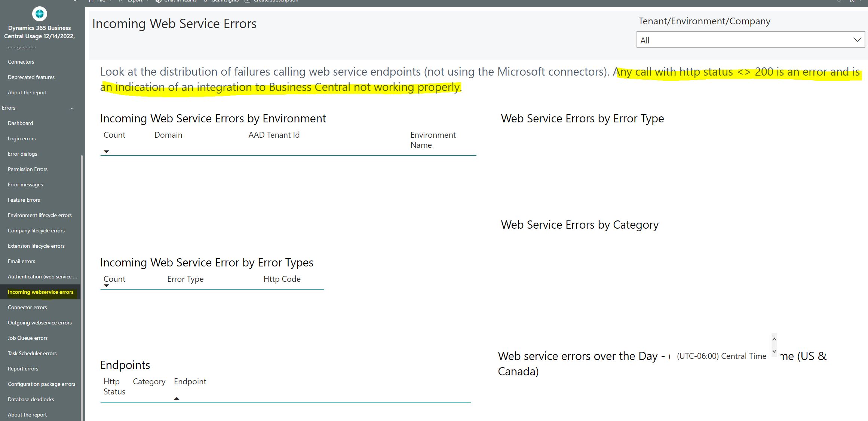The image size is (868, 421).
Task: Select the highlighted Incoming webservice errors item
Action: (x=40, y=292)
